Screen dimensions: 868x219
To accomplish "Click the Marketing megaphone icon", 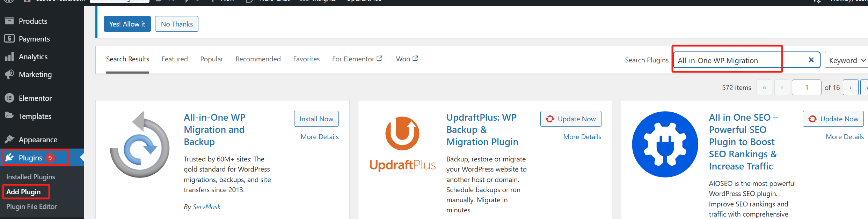I will point(9,74).
